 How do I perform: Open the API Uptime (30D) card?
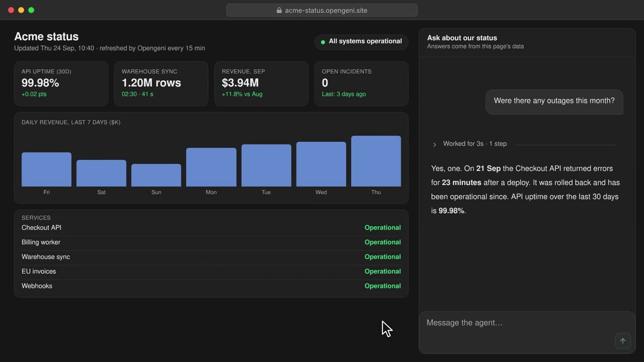pyautogui.click(x=61, y=83)
